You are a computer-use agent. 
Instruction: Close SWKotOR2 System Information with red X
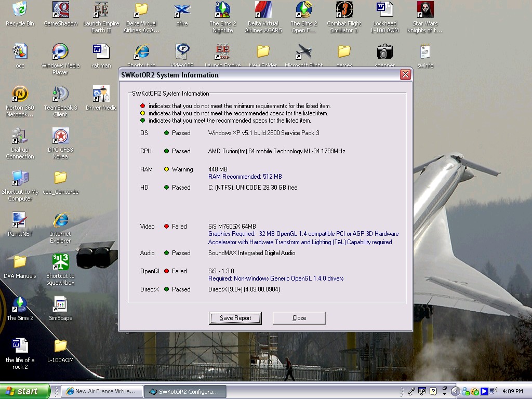pyautogui.click(x=405, y=75)
